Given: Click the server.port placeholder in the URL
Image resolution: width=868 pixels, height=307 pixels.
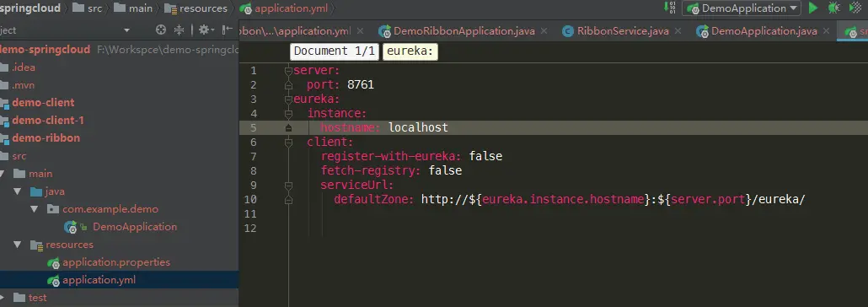Looking at the screenshot, I should coord(708,199).
